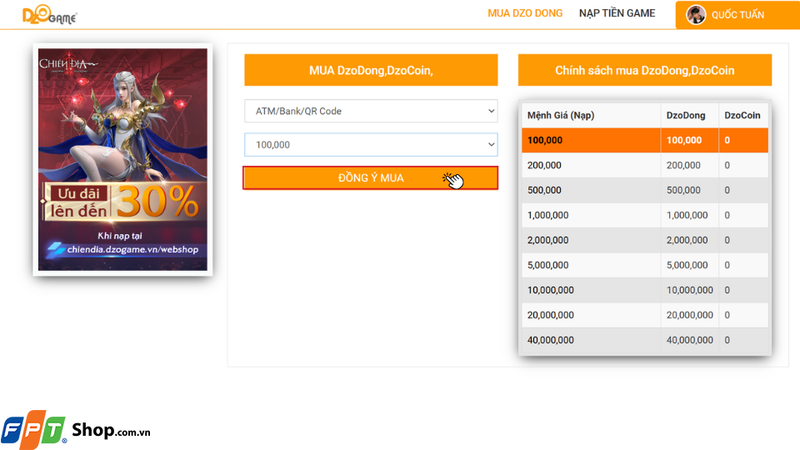Open the Chiến Địa 30% promo banner

tap(123, 159)
